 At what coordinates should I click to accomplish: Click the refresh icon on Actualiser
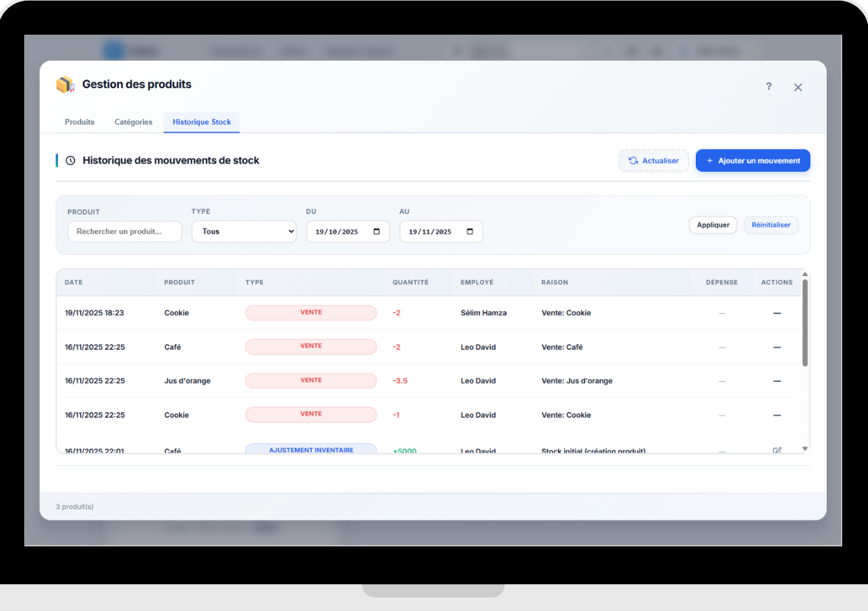point(633,160)
